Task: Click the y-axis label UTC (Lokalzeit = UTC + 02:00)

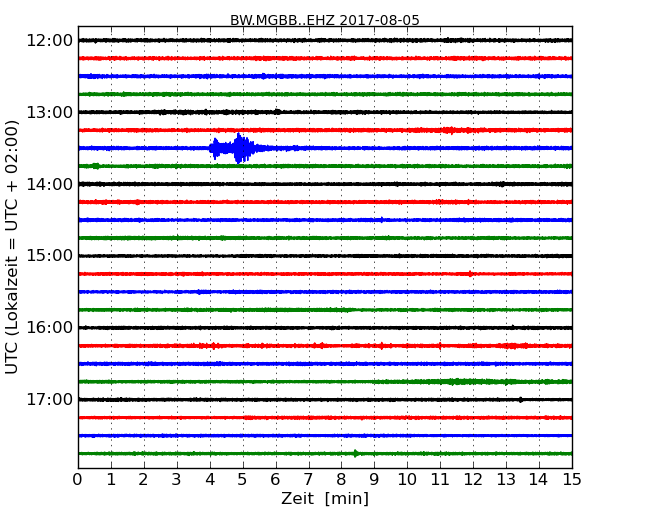Action: coord(12,247)
